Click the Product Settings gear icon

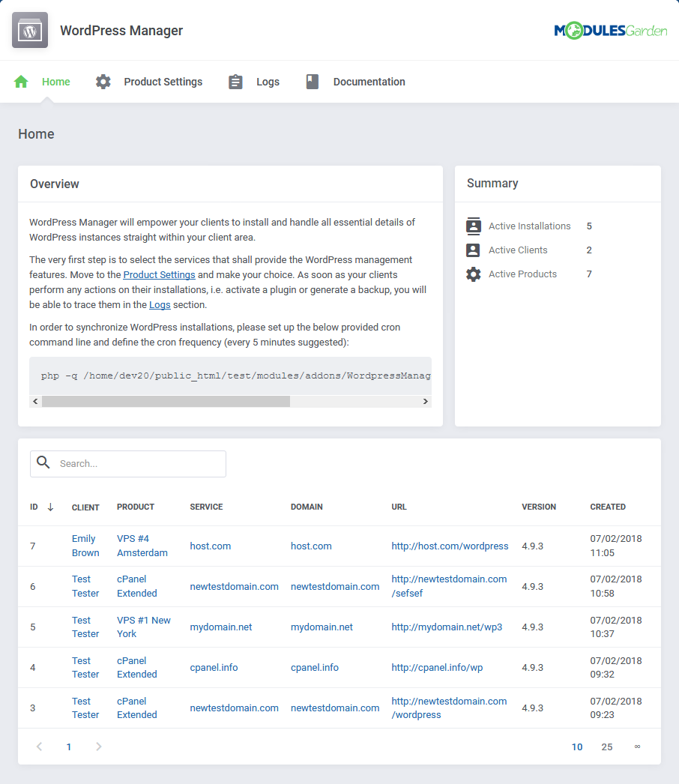click(x=103, y=82)
